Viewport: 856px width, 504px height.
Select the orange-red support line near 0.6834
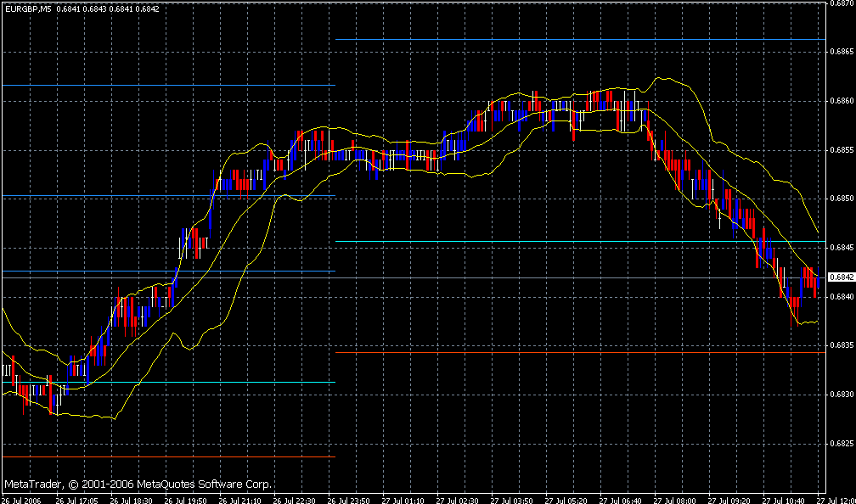(580, 353)
